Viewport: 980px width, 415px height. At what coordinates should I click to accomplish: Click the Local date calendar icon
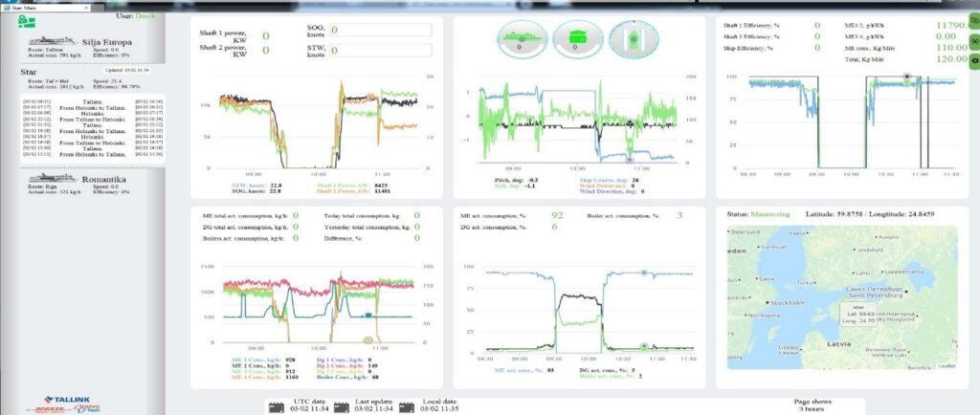[406, 405]
